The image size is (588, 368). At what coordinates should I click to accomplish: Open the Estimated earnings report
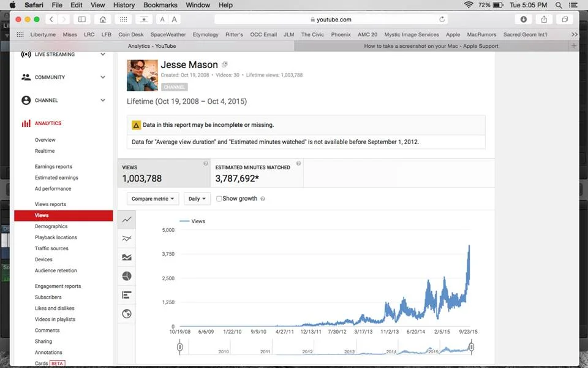pyautogui.click(x=56, y=178)
